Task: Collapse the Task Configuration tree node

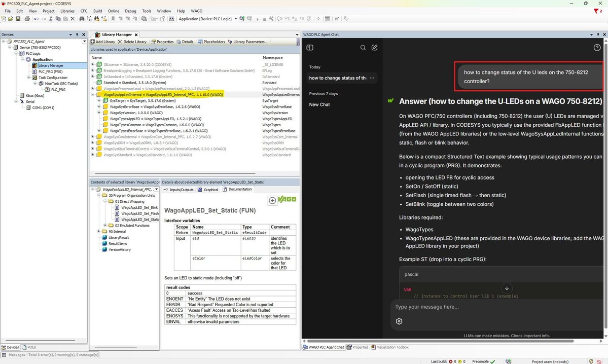Action: (28, 78)
